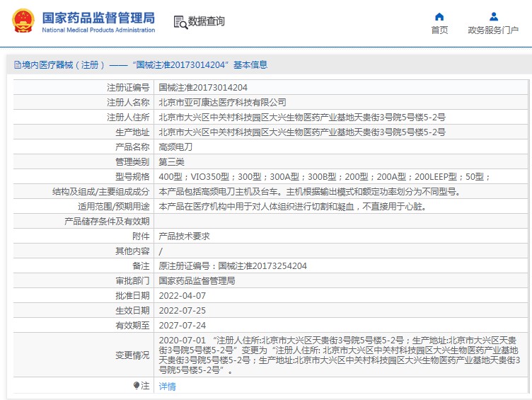Select product name 高频电刀
The image size is (532, 400).
pos(175,147)
